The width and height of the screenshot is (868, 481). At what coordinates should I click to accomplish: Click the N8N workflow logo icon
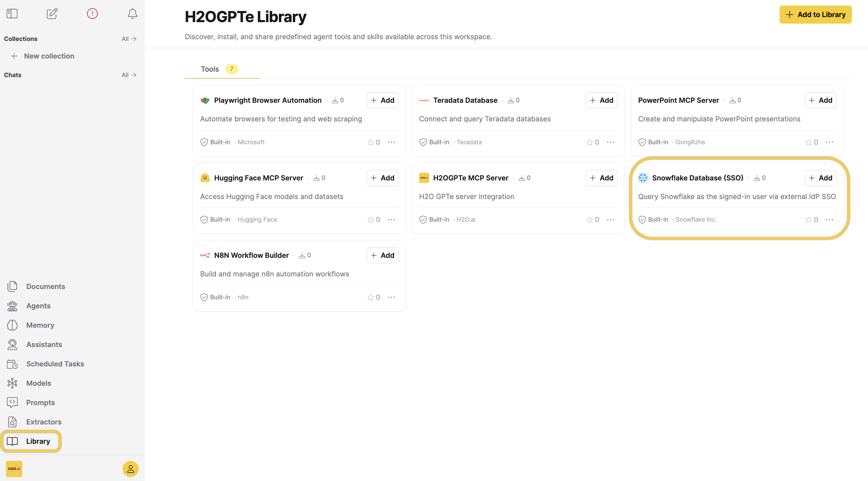(205, 255)
